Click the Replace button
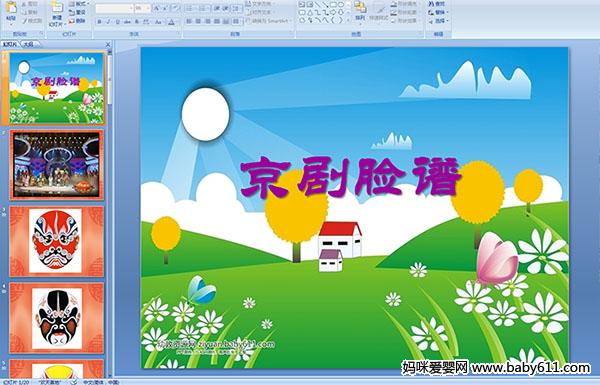The width and height of the screenshot is (600, 385). tap(437, 12)
